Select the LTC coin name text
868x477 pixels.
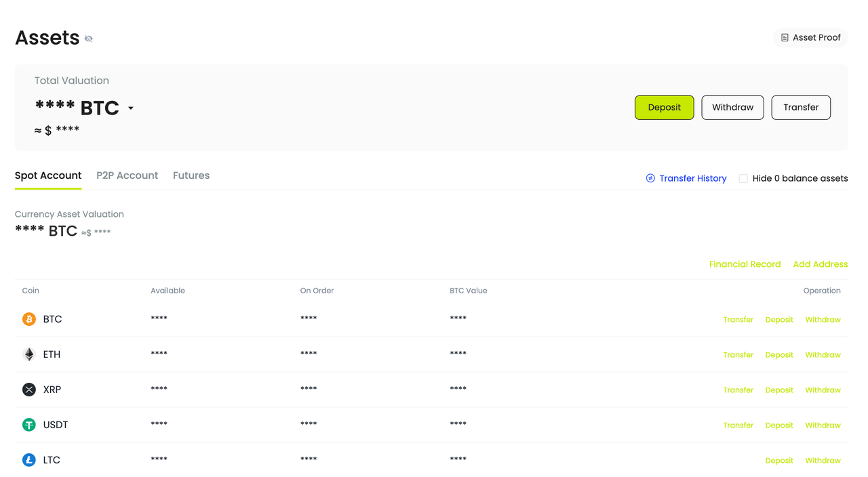(x=52, y=460)
